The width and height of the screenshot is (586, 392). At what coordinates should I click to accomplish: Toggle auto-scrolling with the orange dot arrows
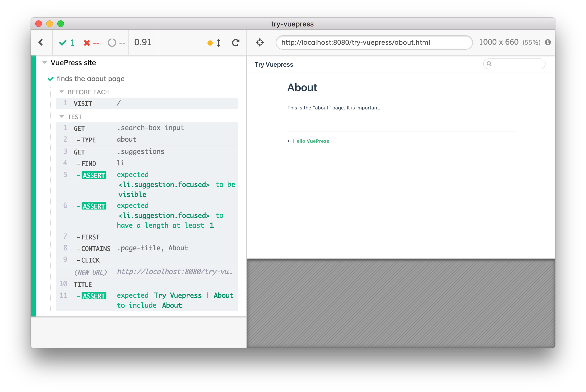coord(214,43)
